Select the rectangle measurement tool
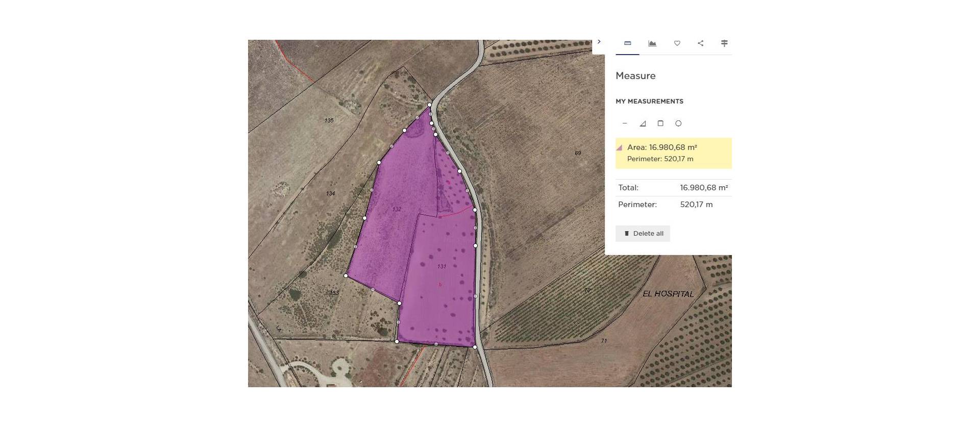The height and width of the screenshot is (427, 980). tap(660, 123)
